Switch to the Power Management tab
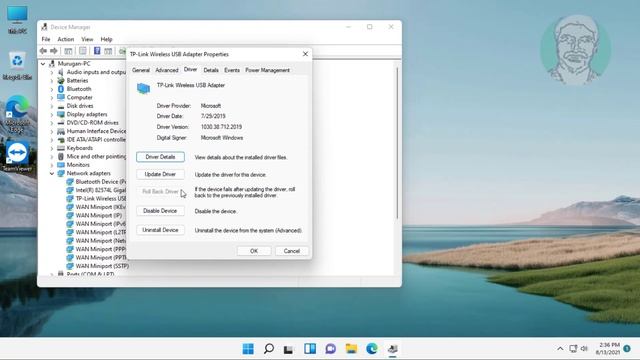640x360 pixels. [267, 70]
